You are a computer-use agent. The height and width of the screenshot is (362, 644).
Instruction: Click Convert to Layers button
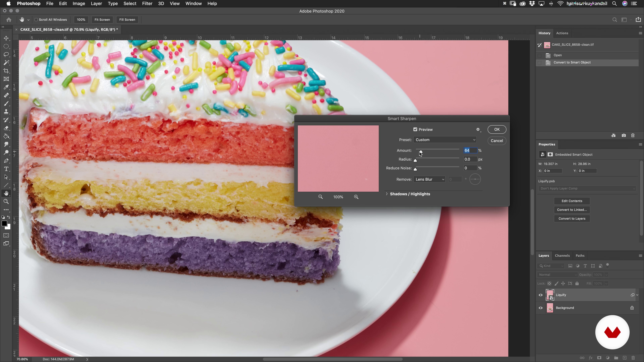tap(572, 219)
